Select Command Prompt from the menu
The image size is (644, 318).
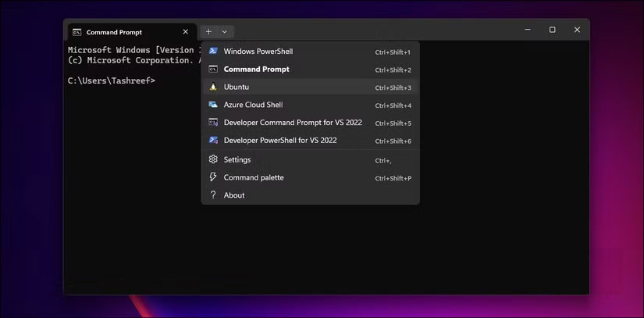pyautogui.click(x=310, y=69)
